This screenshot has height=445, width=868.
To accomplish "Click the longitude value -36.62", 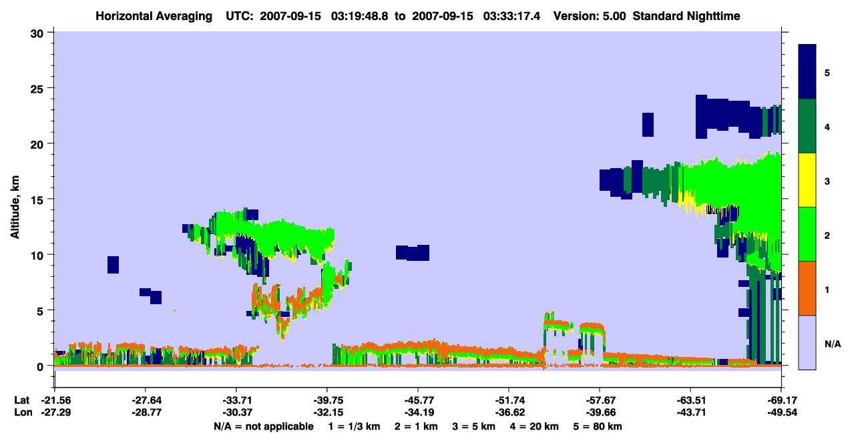I will (508, 413).
